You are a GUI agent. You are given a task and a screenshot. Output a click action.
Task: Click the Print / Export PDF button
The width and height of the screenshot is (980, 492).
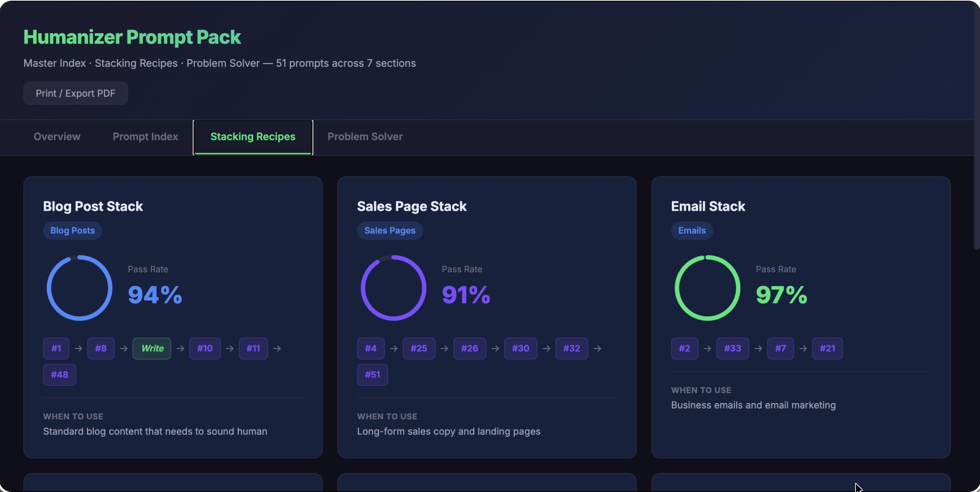tap(75, 93)
